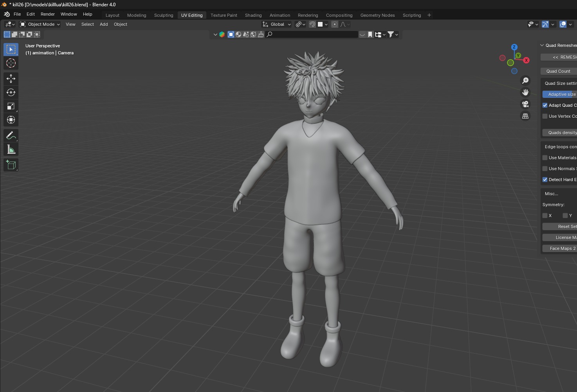Click the scene collection cube icon in outliner header
This screenshot has width=577, height=392.
click(222, 34)
